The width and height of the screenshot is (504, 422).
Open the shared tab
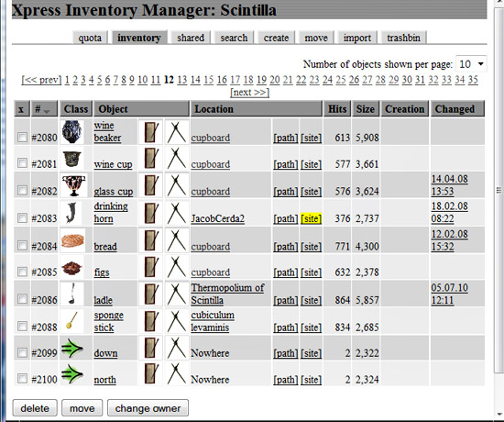click(x=191, y=38)
